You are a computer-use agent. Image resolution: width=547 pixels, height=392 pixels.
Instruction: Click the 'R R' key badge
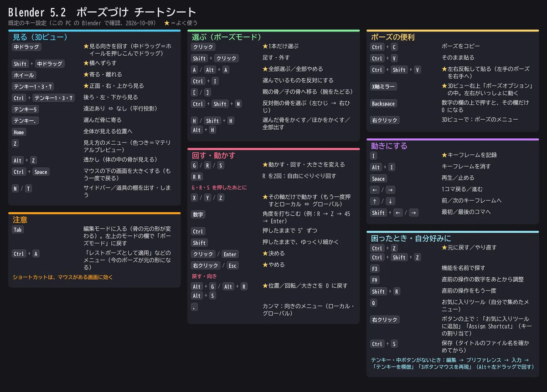pyautogui.click(x=197, y=177)
